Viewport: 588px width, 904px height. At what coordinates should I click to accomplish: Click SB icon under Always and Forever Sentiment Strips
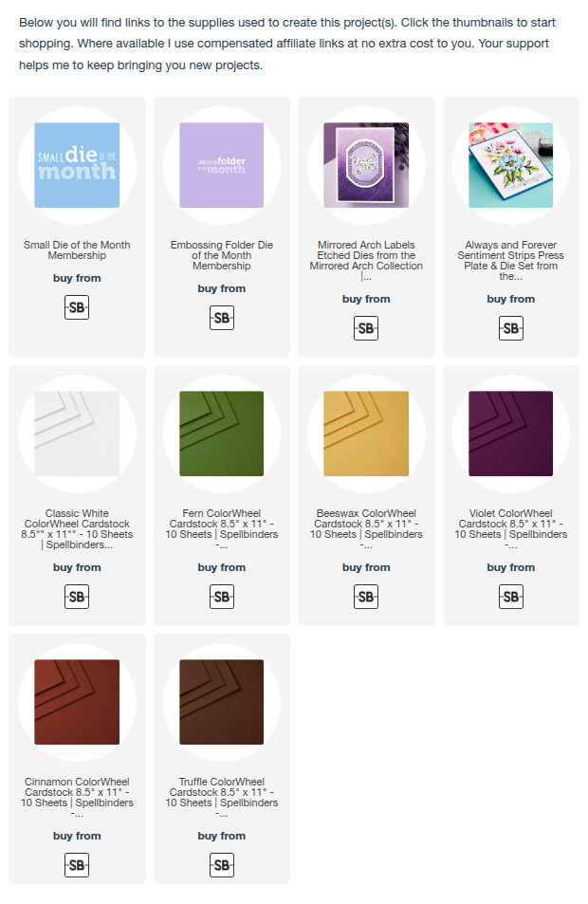pos(511,328)
